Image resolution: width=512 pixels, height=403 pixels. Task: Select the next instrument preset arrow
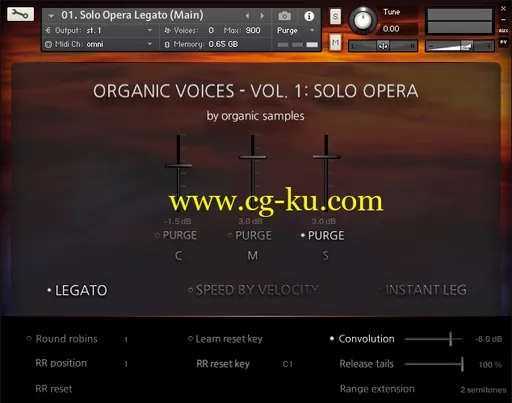click(x=262, y=16)
